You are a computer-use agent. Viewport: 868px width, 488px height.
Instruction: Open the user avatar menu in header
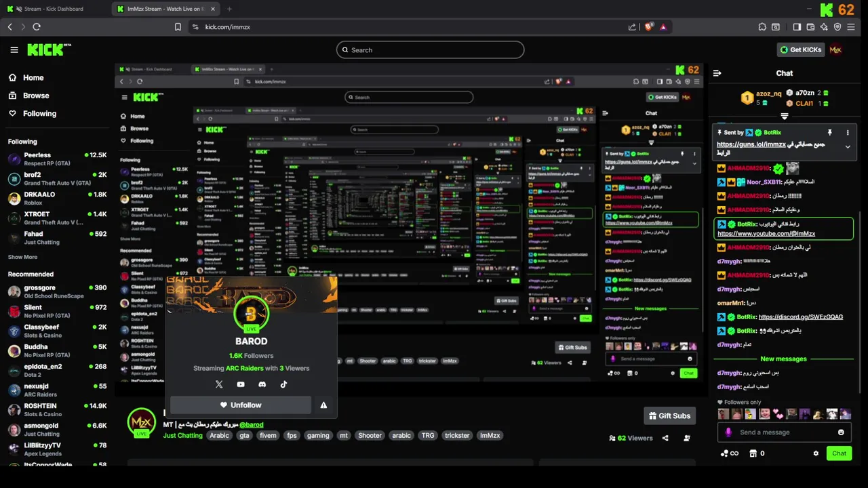pos(835,49)
